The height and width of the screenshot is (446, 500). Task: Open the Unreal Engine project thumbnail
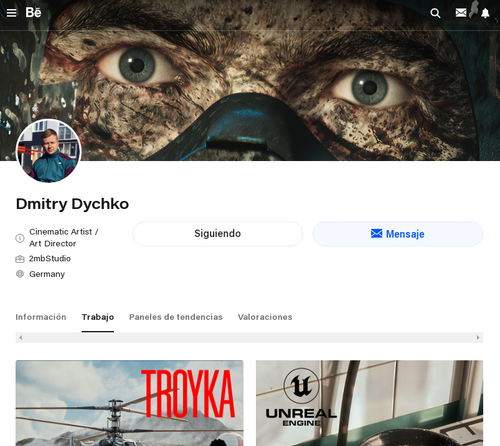coord(369,403)
